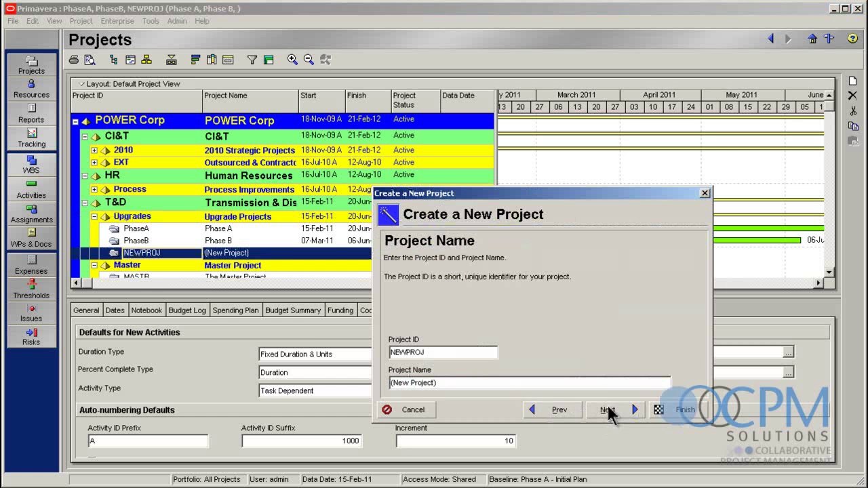The image size is (868, 488).
Task: Click the Delete X icon on right
Action: tap(853, 96)
